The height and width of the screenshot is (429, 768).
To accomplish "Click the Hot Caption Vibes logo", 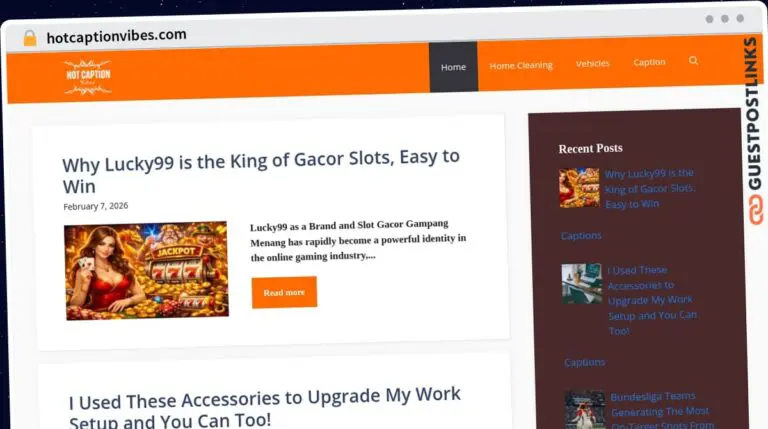I will point(88,76).
